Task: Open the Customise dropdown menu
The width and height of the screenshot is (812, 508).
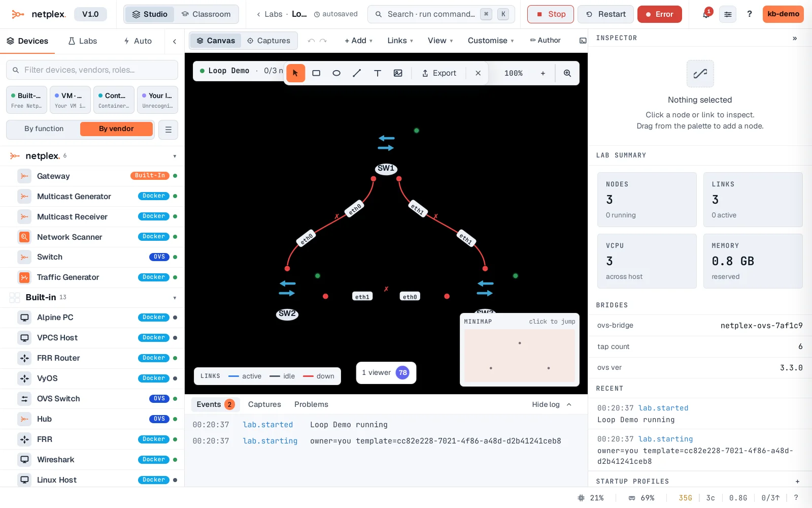Action: [491, 41]
